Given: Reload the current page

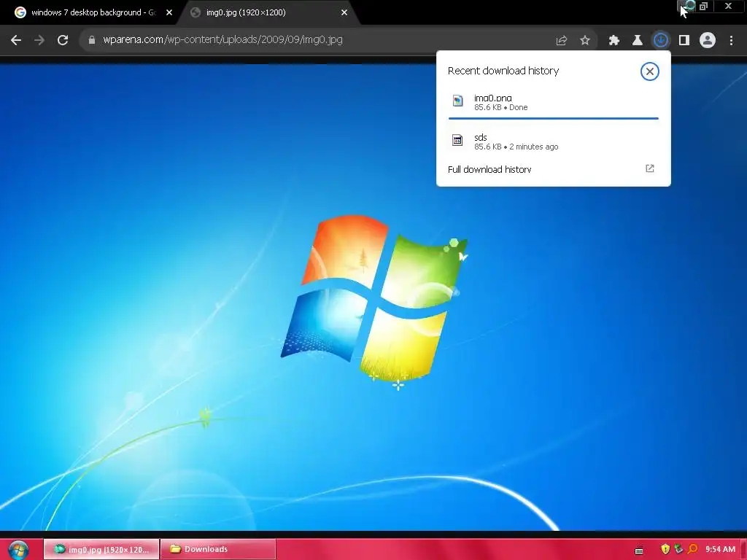Looking at the screenshot, I should pos(63,40).
